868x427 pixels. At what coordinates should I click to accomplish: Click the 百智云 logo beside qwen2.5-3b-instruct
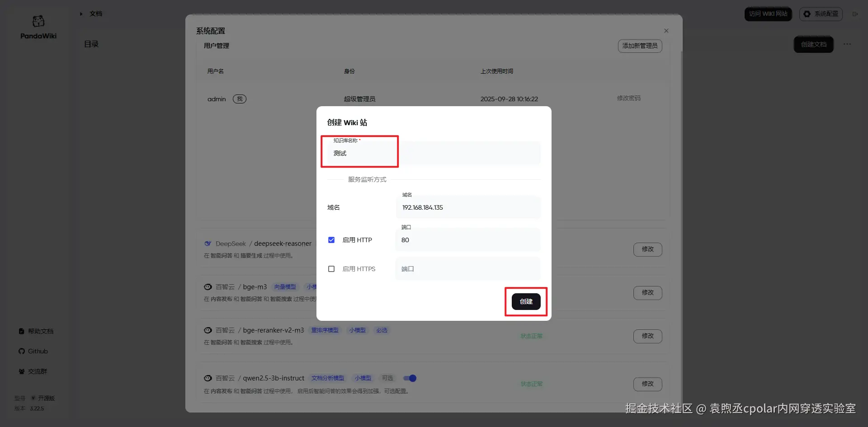point(208,378)
